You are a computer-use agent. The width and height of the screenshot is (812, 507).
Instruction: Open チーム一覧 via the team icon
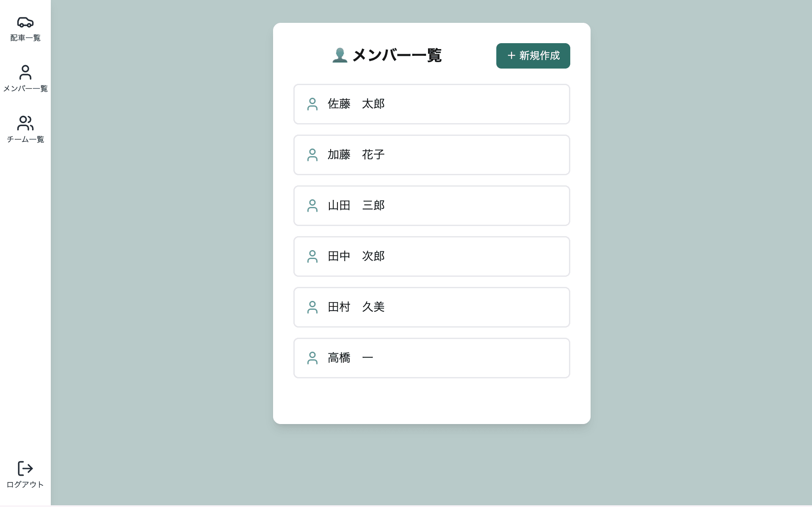pyautogui.click(x=25, y=123)
